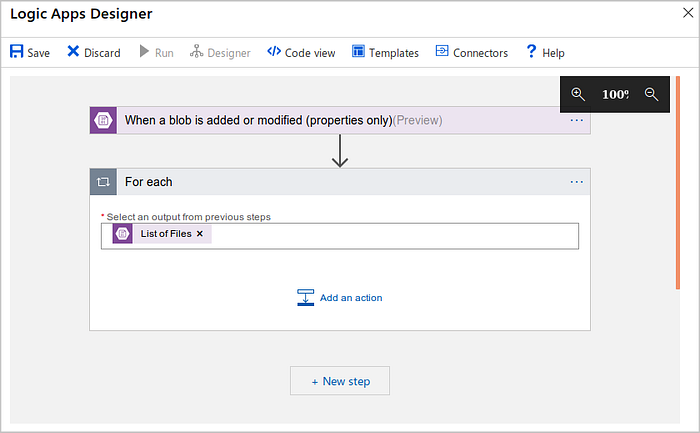Select the Run label in toolbar
This screenshot has width=700, height=433.
coord(164,53)
